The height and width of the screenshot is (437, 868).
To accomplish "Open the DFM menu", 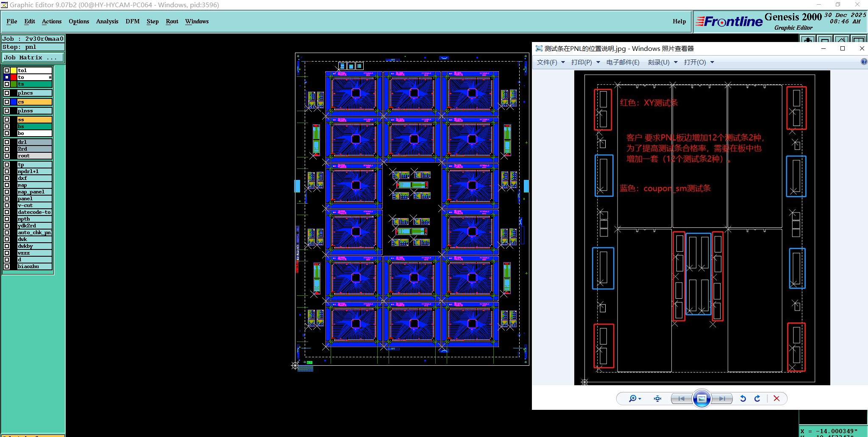I will tap(133, 21).
